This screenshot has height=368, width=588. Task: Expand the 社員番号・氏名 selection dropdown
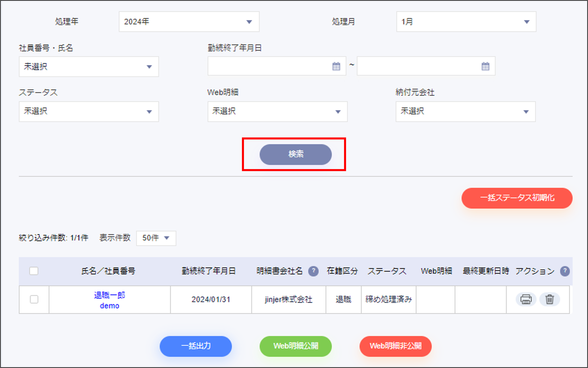pyautogui.click(x=89, y=67)
